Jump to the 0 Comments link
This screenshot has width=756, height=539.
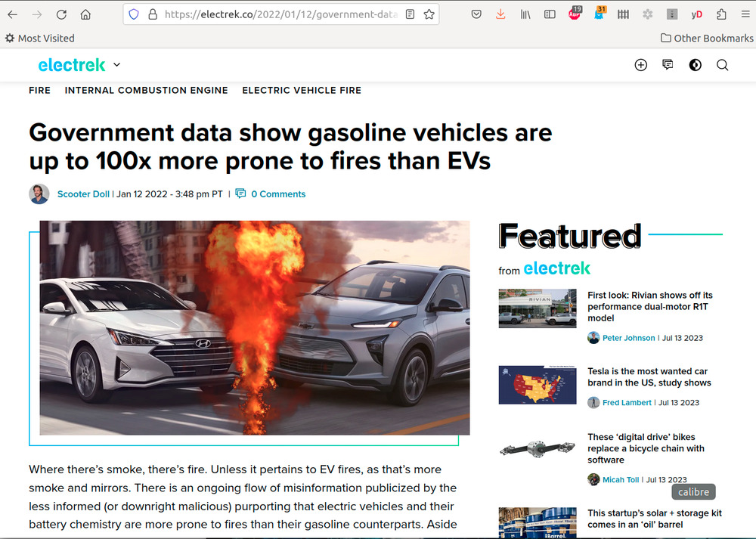[x=278, y=194]
